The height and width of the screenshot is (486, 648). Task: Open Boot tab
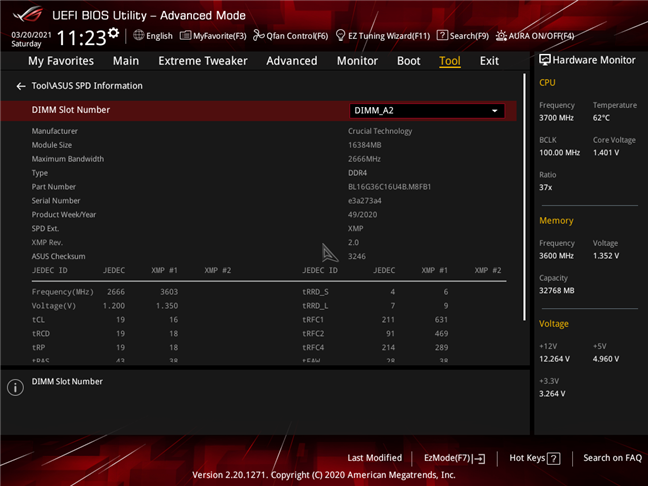pos(409,61)
